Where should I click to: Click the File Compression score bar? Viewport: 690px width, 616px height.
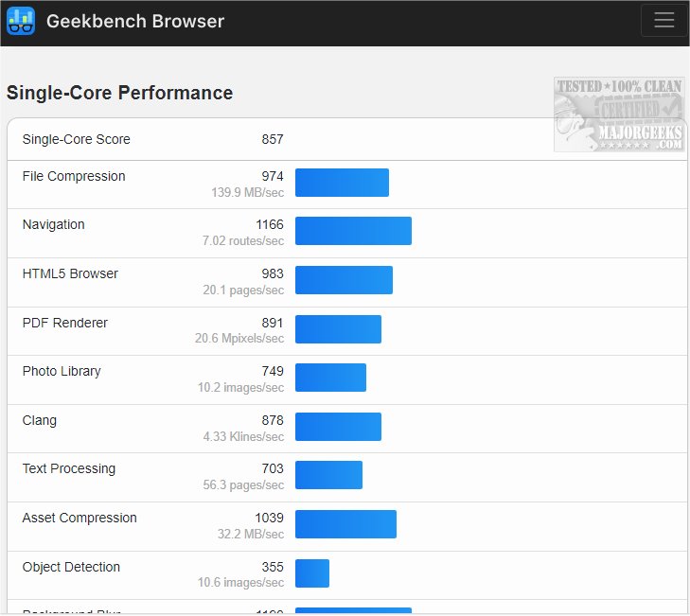pos(342,183)
